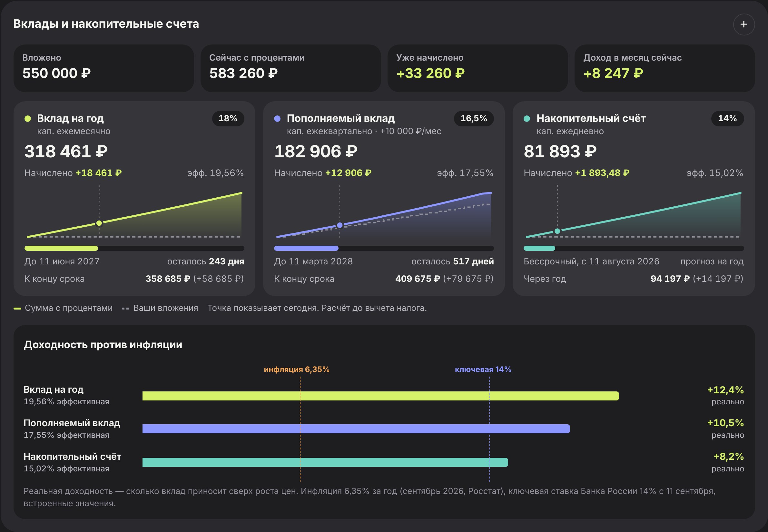Click the green term progress bar until 11 июня 2027
The image size is (768, 532).
61,248
